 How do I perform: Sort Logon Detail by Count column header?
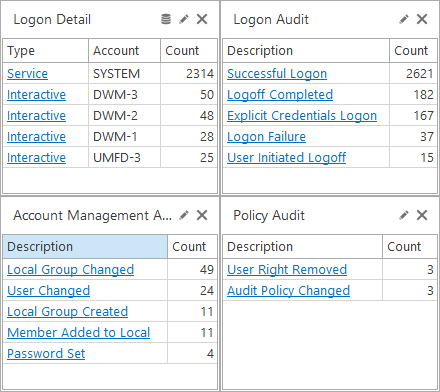(x=189, y=51)
